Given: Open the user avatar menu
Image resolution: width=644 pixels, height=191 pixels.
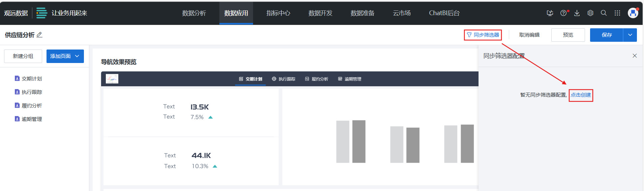Looking at the screenshot, I should (633, 13).
